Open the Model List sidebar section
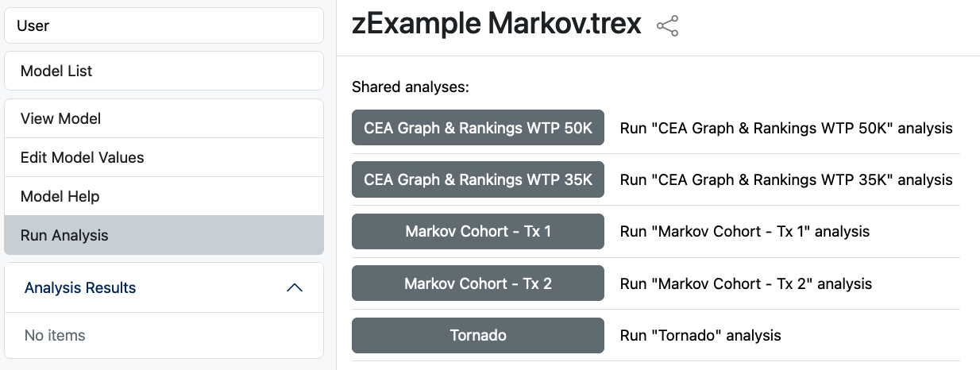Image resolution: width=980 pixels, height=370 pixels. (164, 71)
